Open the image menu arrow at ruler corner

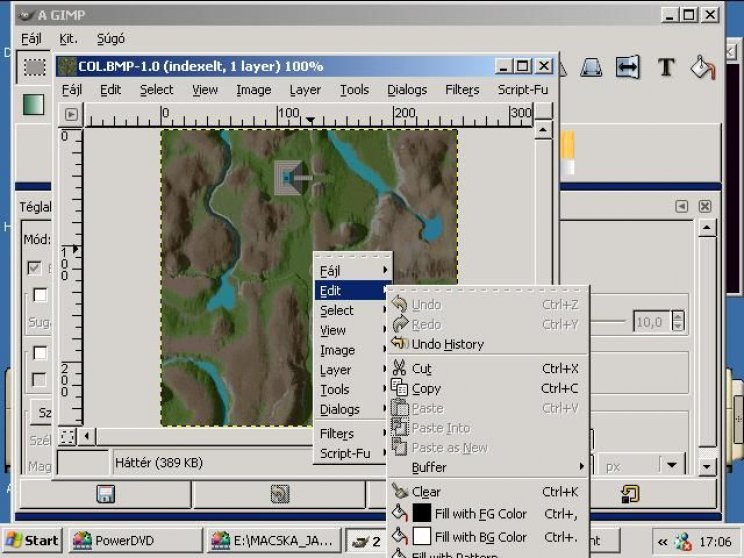point(71,114)
